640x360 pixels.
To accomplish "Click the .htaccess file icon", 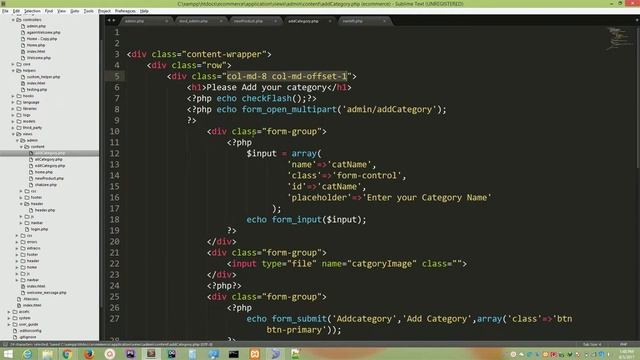I will coord(19,299).
